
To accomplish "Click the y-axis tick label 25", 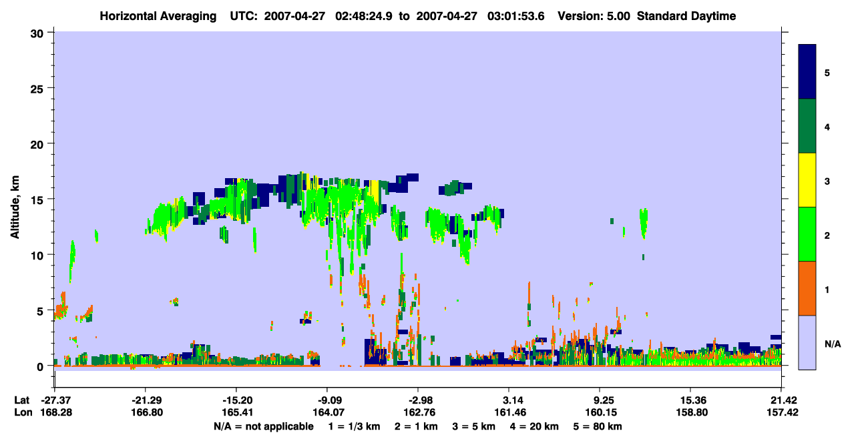I will 37,88.
